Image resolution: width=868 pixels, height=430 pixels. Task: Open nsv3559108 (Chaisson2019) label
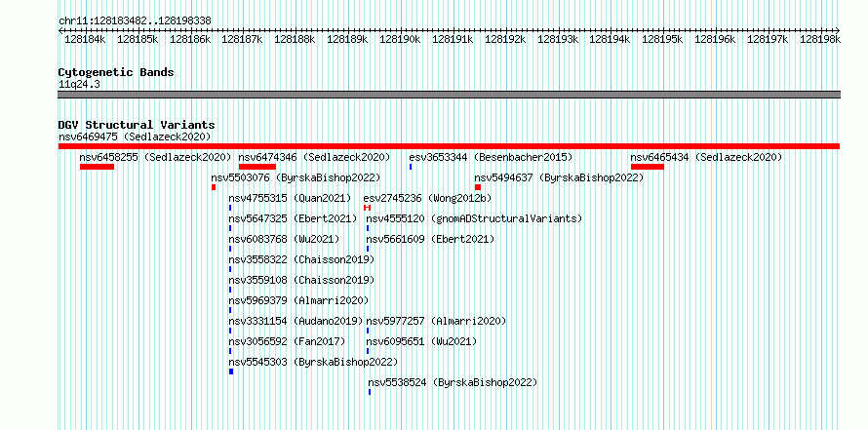pyautogui.click(x=301, y=280)
